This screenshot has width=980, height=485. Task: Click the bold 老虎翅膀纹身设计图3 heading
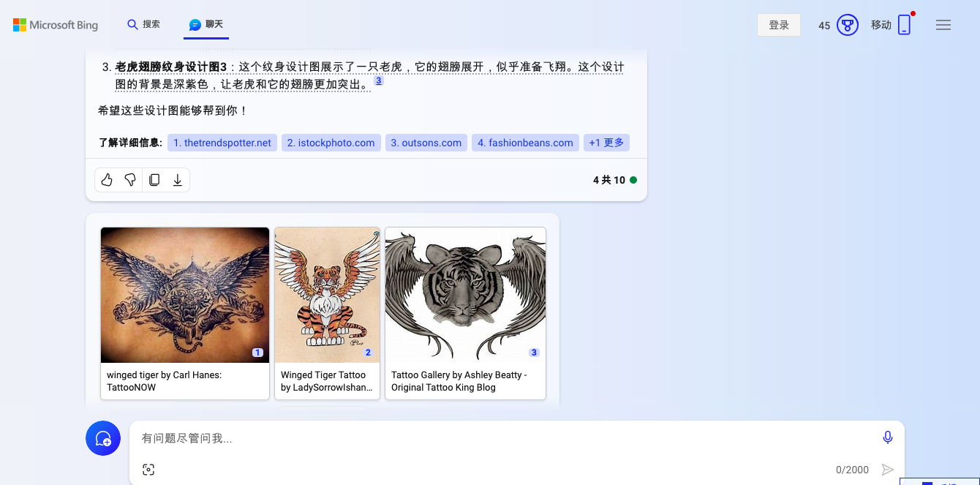tap(171, 67)
